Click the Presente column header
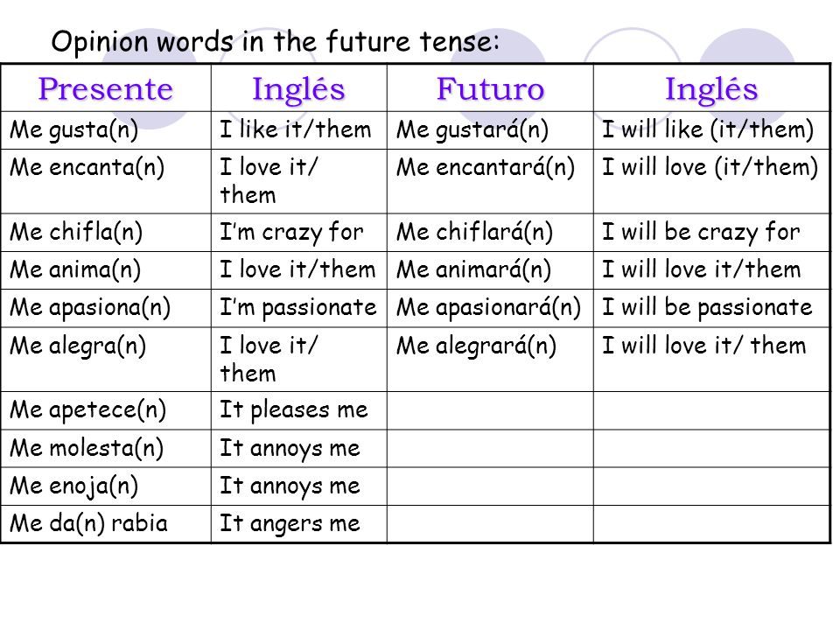 pyautogui.click(x=106, y=88)
